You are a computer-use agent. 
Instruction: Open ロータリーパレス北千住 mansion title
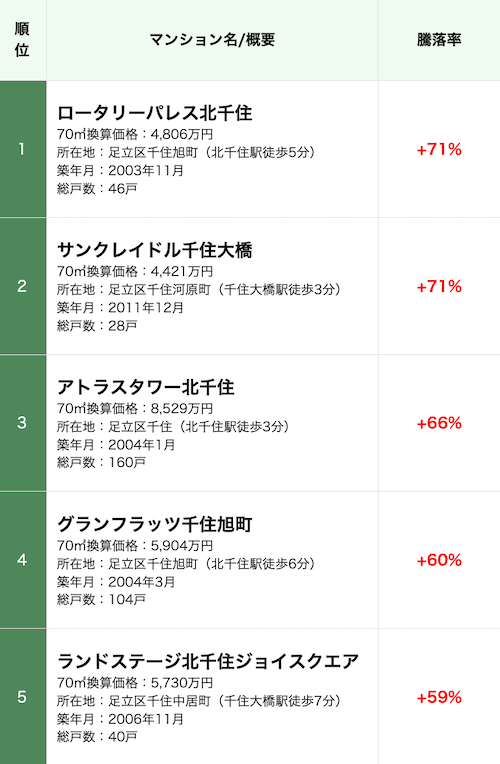[154, 113]
